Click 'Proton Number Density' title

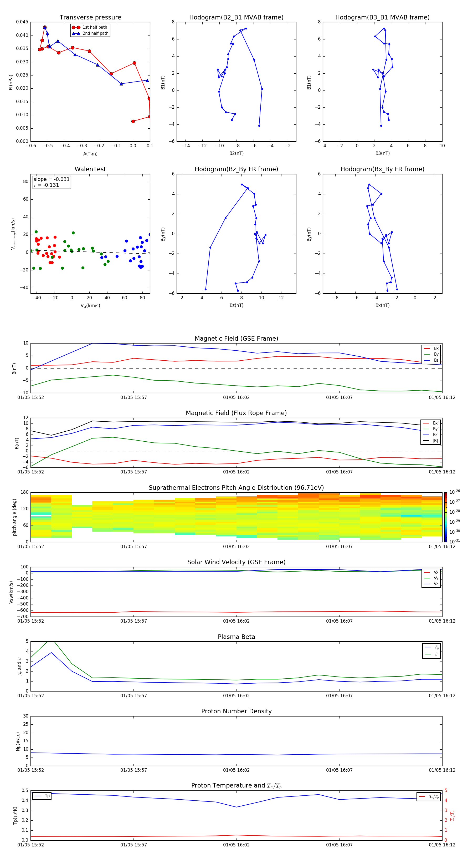click(236, 711)
